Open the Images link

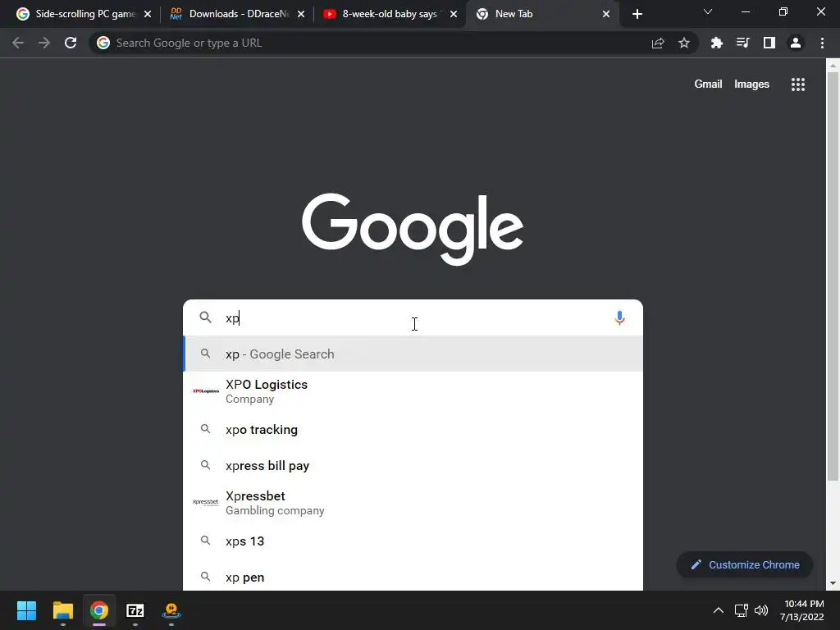tap(751, 84)
